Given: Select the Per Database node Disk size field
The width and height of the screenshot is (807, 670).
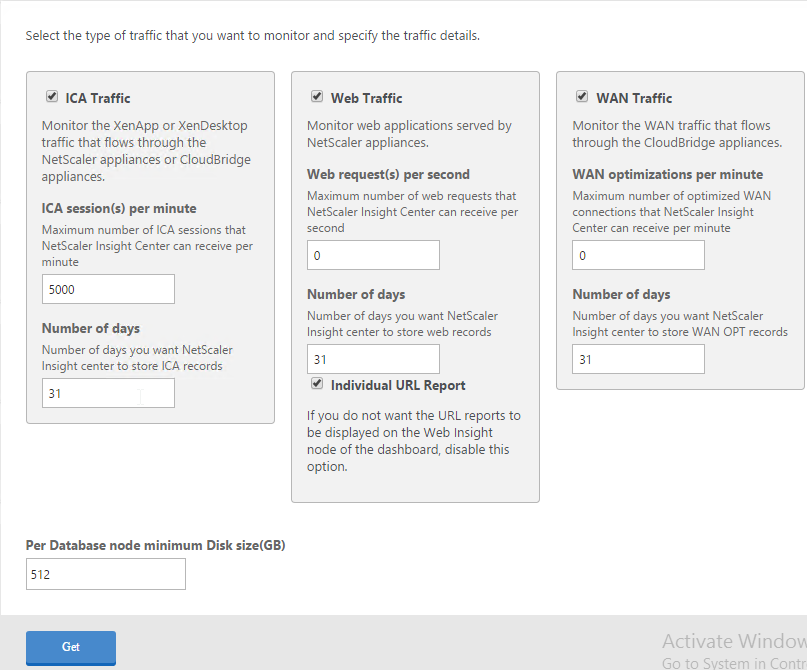Looking at the screenshot, I should (106, 574).
